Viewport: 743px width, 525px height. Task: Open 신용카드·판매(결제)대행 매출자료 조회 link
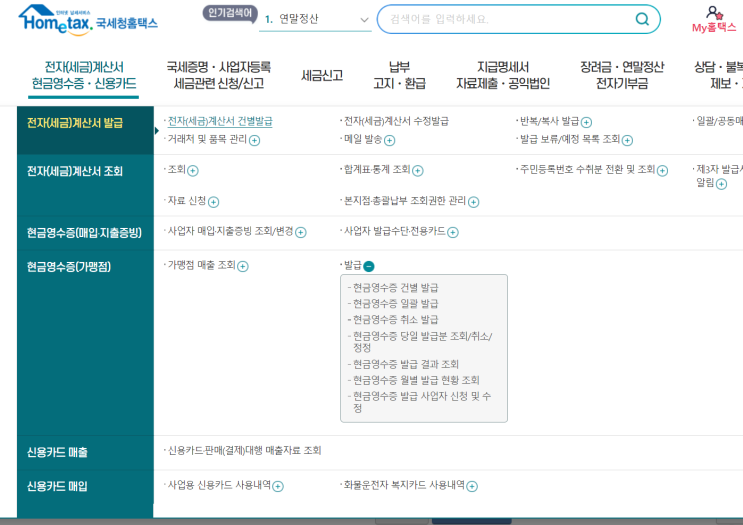(245, 450)
